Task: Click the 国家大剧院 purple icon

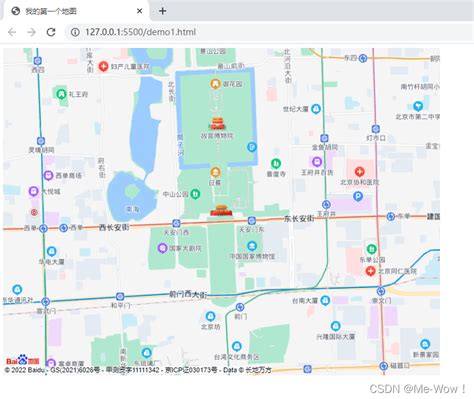Action: tap(162, 248)
